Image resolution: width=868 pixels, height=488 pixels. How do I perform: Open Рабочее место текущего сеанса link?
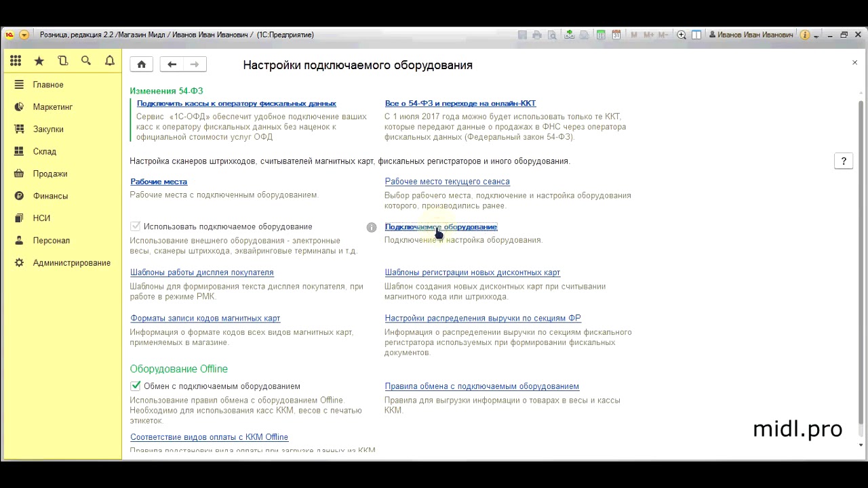pyautogui.click(x=447, y=182)
